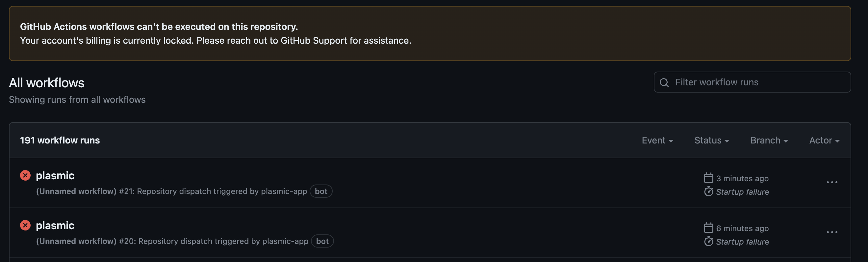Open the plasmic run #21 link
This screenshot has width=868, height=262.
(55, 176)
